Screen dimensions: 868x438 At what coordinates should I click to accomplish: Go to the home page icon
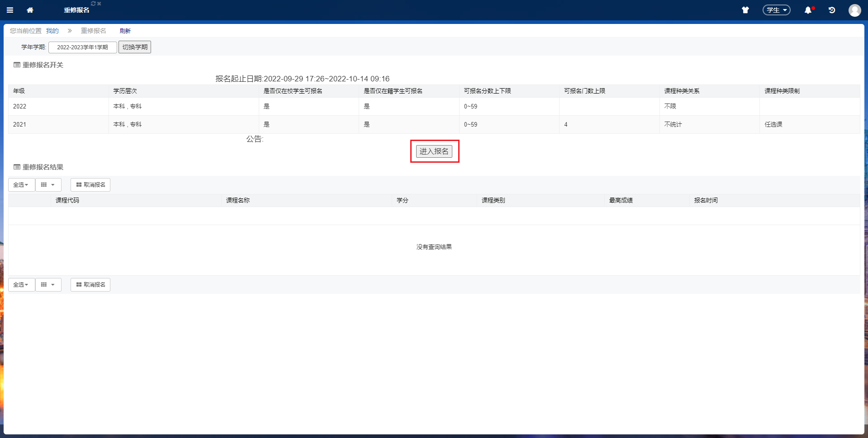pyautogui.click(x=30, y=10)
